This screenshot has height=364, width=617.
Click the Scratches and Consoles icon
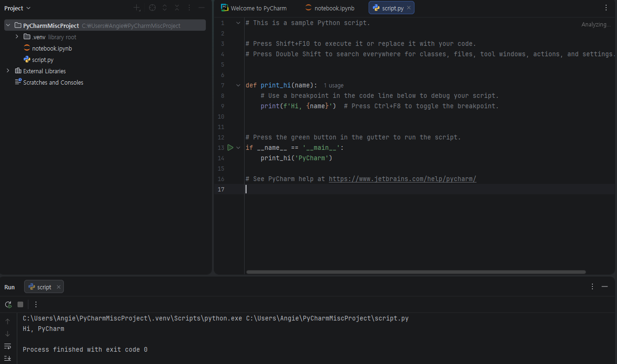pyautogui.click(x=18, y=82)
